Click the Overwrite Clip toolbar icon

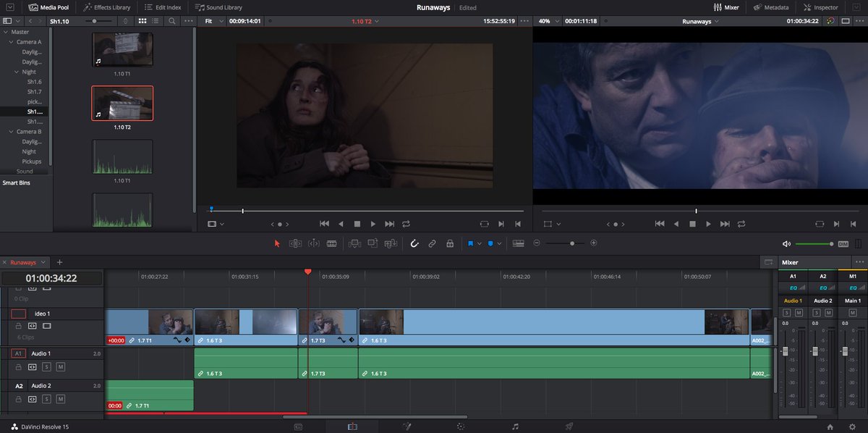[x=373, y=244]
